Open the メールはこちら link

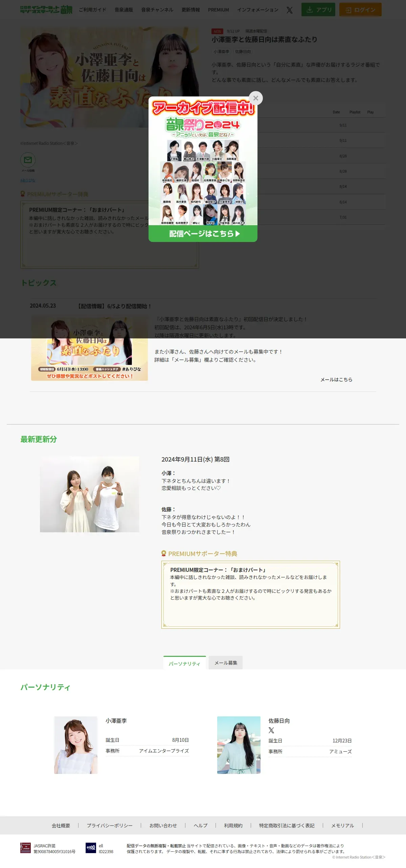pos(336,380)
